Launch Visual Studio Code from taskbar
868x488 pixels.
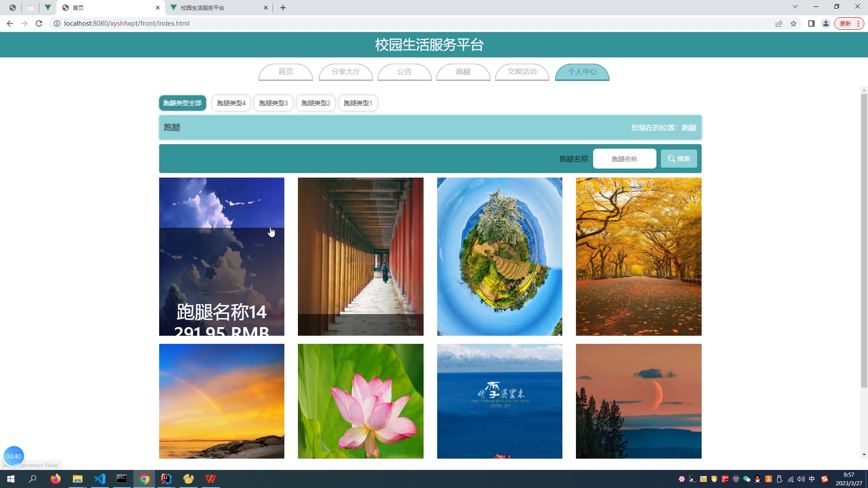pyautogui.click(x=100, y=479)
